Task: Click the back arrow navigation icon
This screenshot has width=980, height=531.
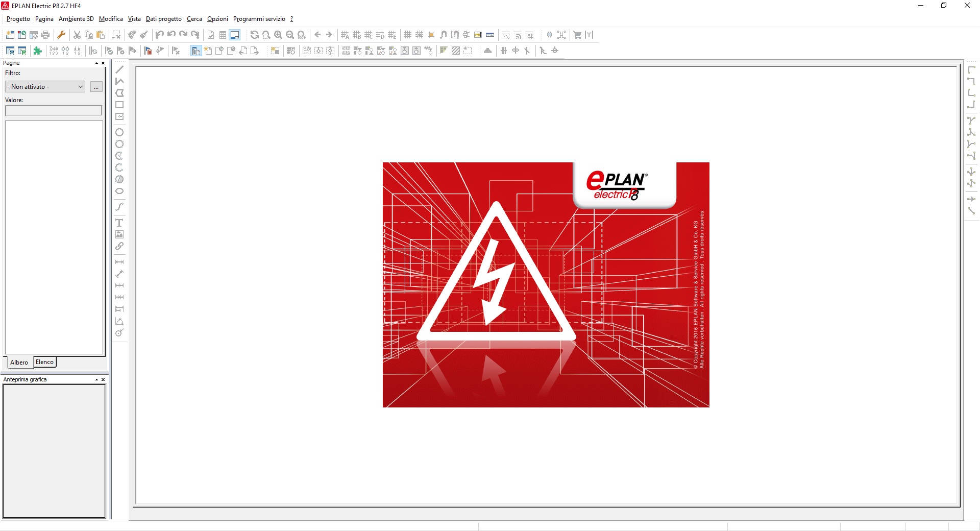Action: [x=317, y=35]
